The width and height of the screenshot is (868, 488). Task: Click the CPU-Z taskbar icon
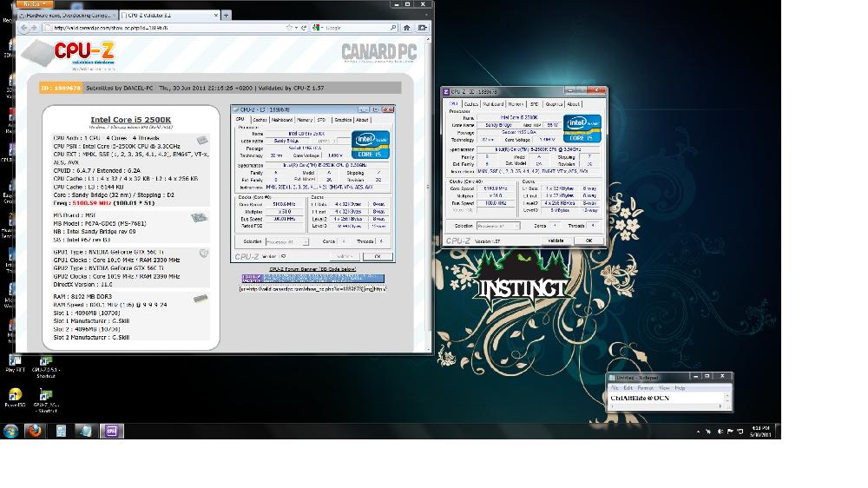[111, 431]
